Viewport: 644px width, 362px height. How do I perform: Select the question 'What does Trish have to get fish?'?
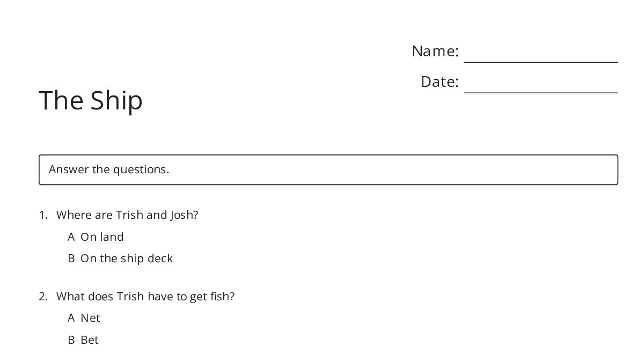[x=145, y=297]
